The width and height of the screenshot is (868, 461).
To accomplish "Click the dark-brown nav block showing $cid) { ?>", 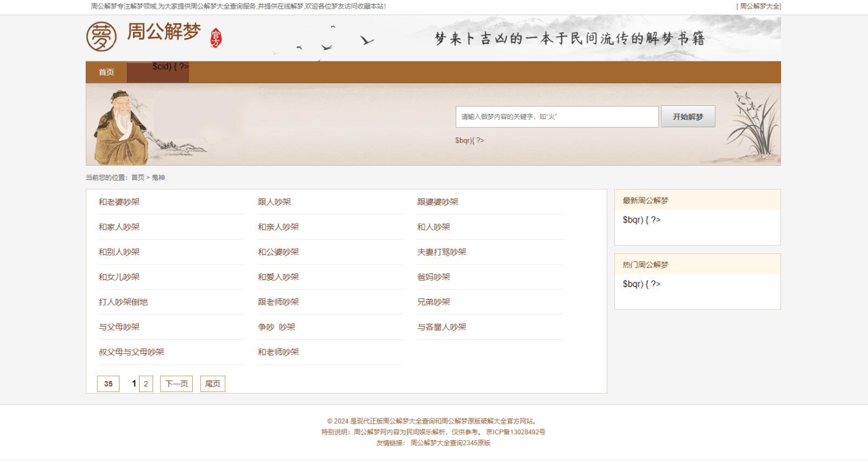I will [158, 72].
